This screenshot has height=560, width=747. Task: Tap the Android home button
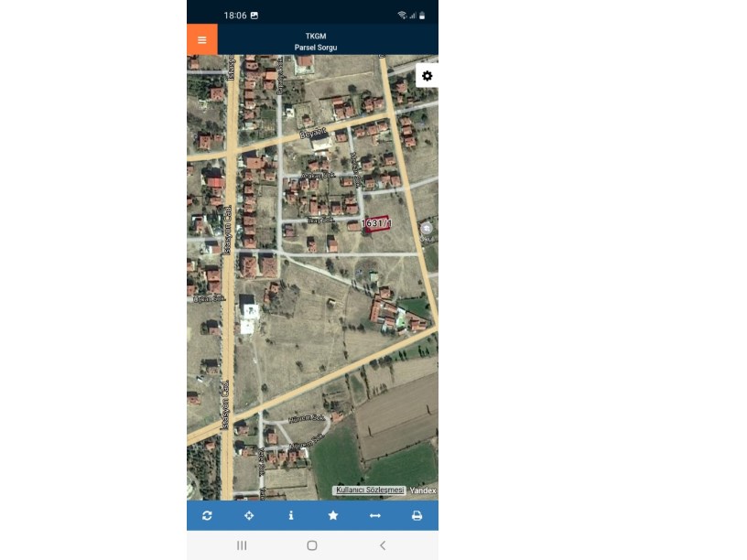coord(312,545)
